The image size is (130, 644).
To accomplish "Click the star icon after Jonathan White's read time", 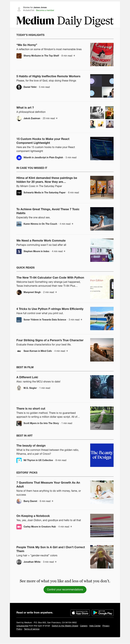I will pyautogui.click(x=56, y=562).
